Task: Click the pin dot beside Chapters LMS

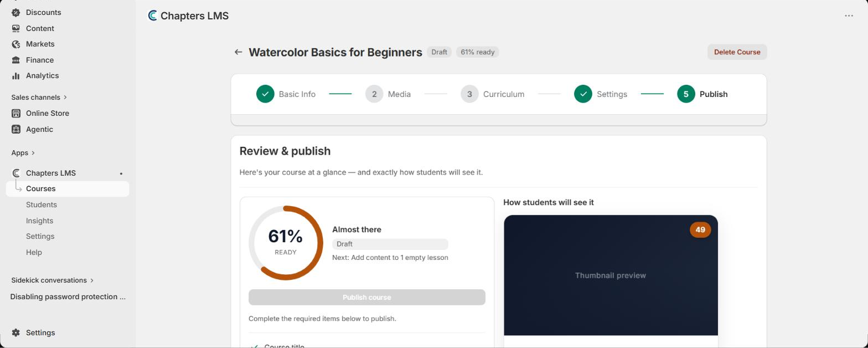Action: 121,173
